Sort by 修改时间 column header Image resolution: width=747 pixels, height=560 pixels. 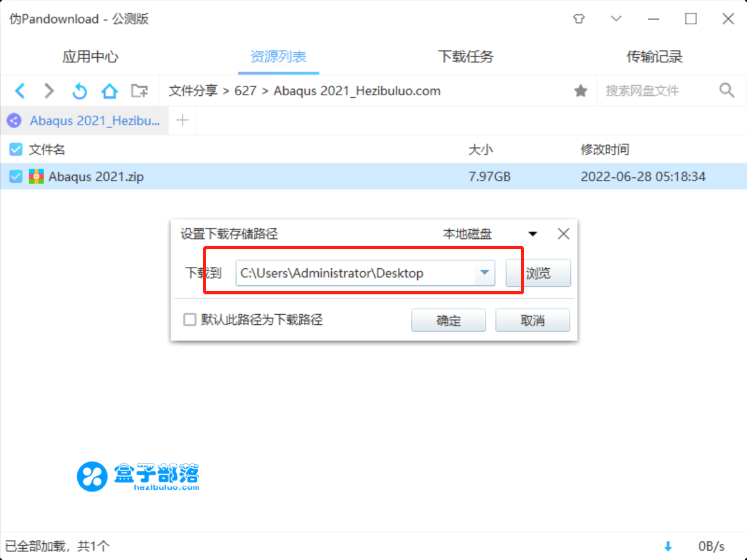click(604, 149)
